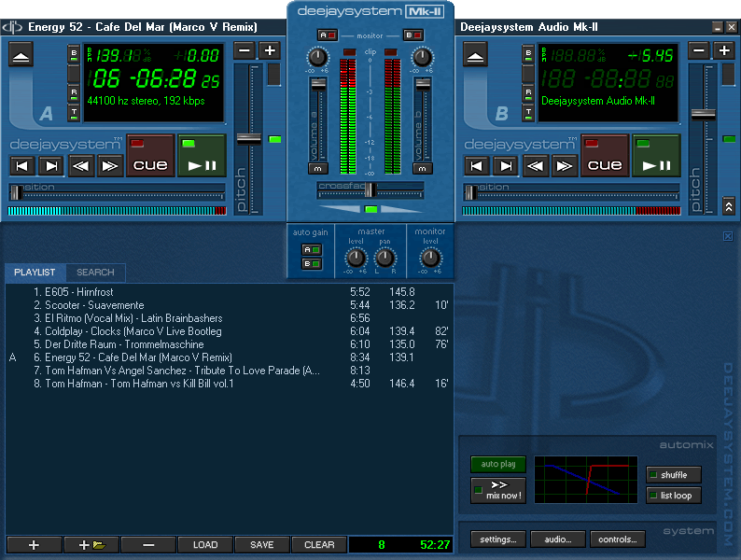Screen dimensions: 741x560
Task: Remove selected track with minus button
Action: (148, 545)
